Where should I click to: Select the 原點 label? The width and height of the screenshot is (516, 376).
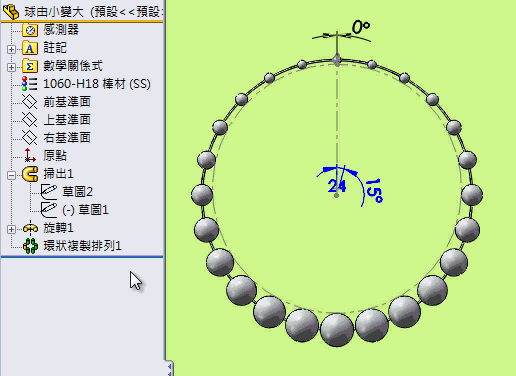55,156
